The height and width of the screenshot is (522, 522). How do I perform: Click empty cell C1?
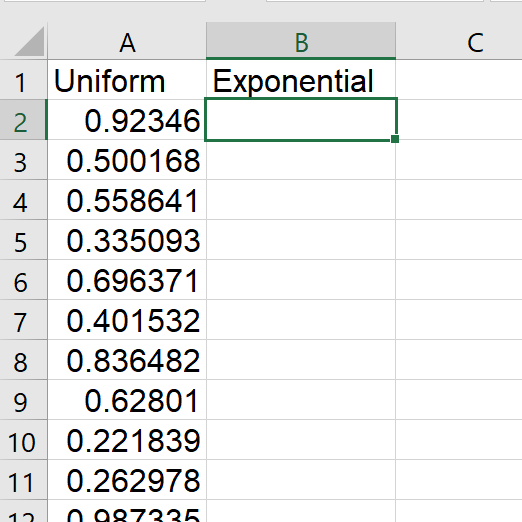(459, 80)
